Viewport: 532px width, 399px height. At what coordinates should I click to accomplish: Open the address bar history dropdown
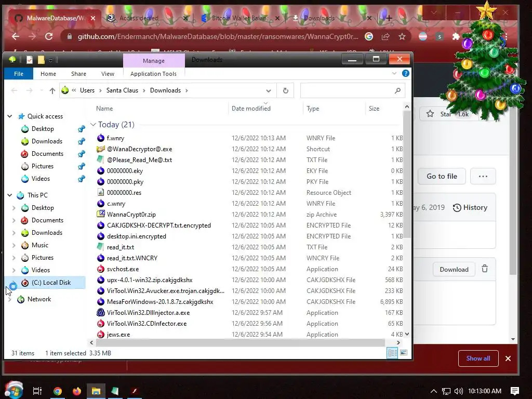269,90
